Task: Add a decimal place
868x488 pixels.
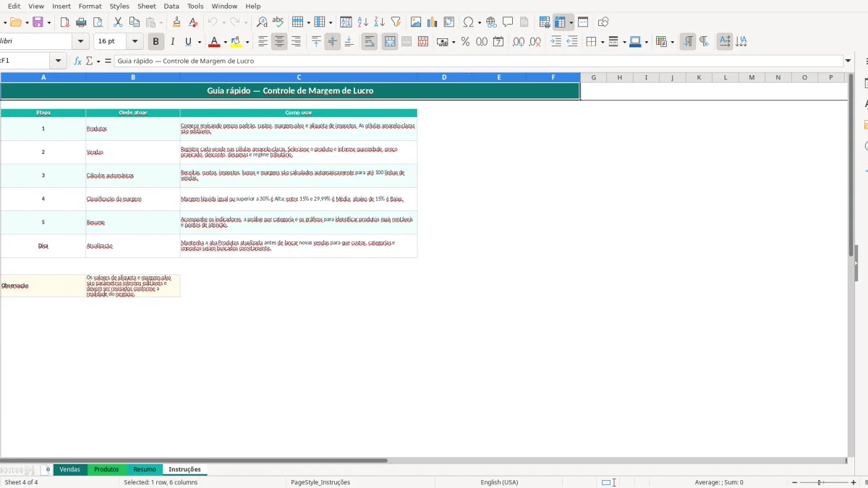Action: click(x=519, y=42)
